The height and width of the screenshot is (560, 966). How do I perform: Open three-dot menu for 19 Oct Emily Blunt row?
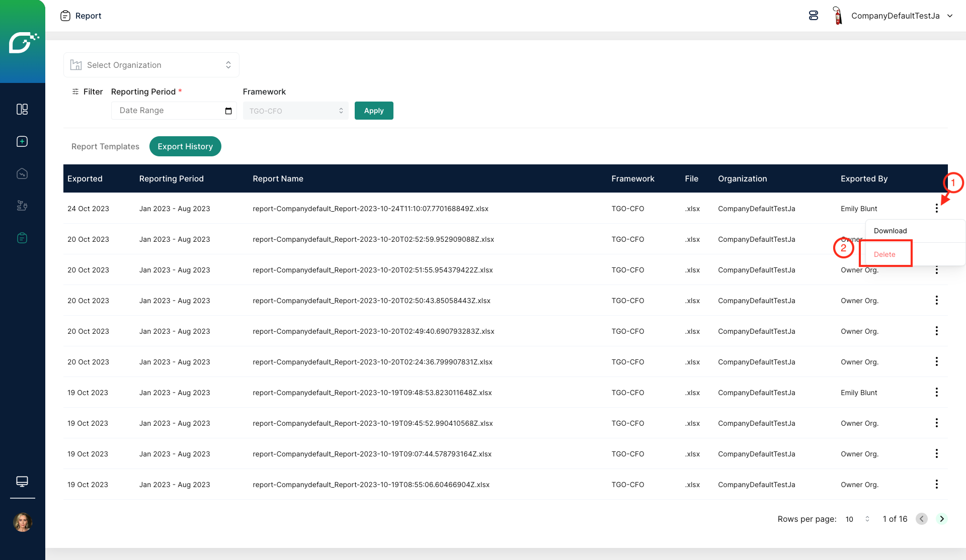936,392
